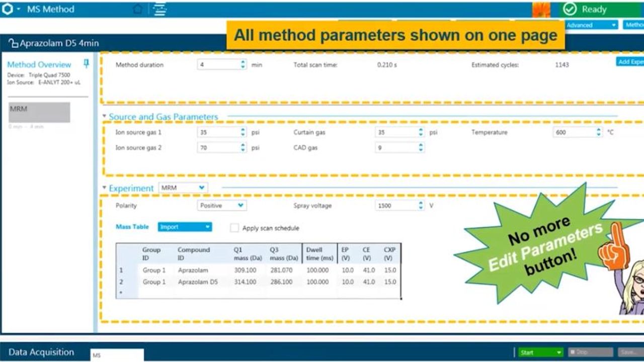Screen dimensions: 644x362
Task: Adjust the Curtain gas stepper arrows
Action: point(421,132)
